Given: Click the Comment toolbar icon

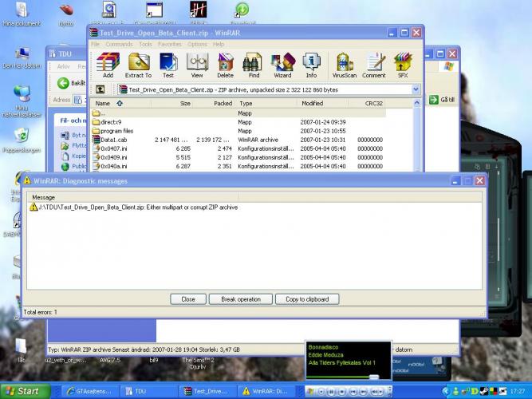Looking at the screenshot, I should tap(374, 63).
